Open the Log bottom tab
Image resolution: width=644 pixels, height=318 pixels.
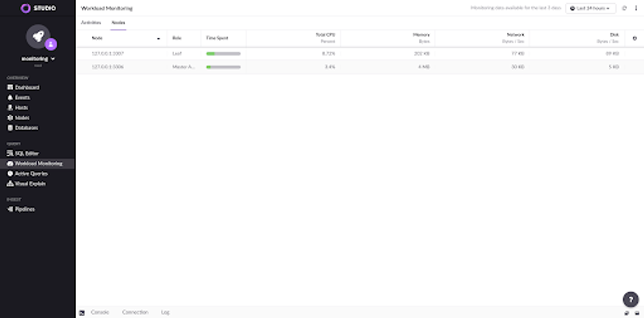coord(165,312)
